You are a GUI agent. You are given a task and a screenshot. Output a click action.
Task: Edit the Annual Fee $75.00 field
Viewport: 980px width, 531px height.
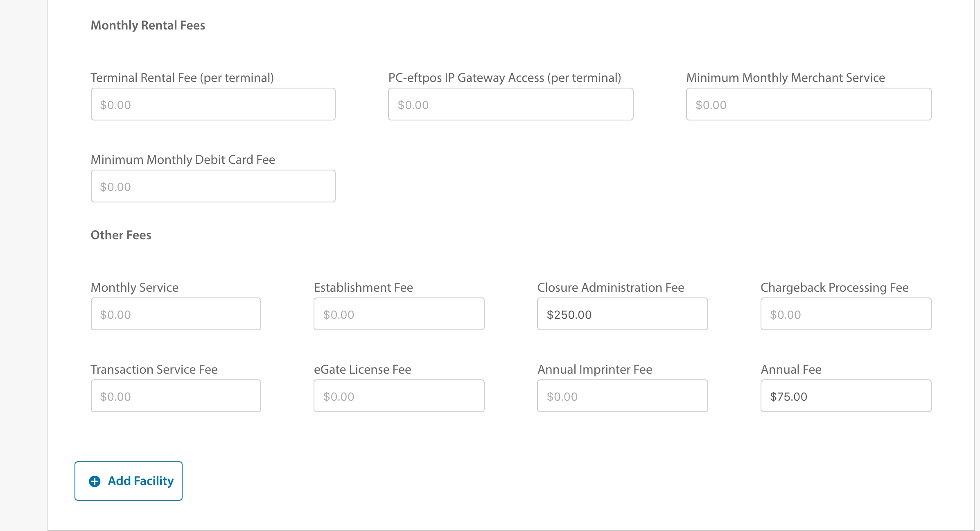coord(846,396)
